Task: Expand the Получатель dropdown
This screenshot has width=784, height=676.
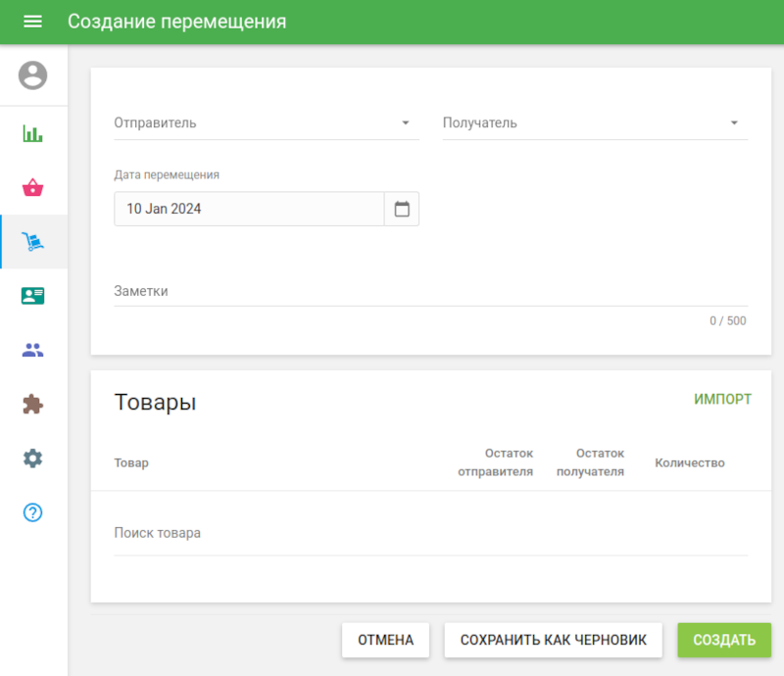Action: (734, 122)
